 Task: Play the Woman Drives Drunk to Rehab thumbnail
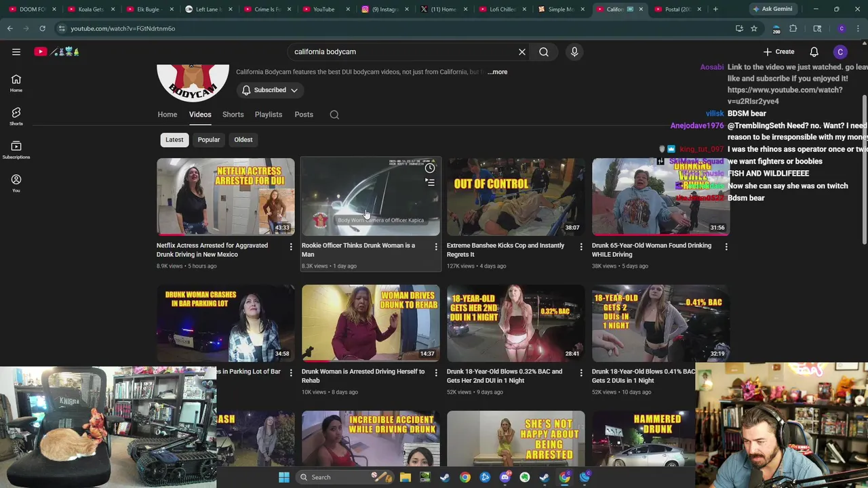371,323
